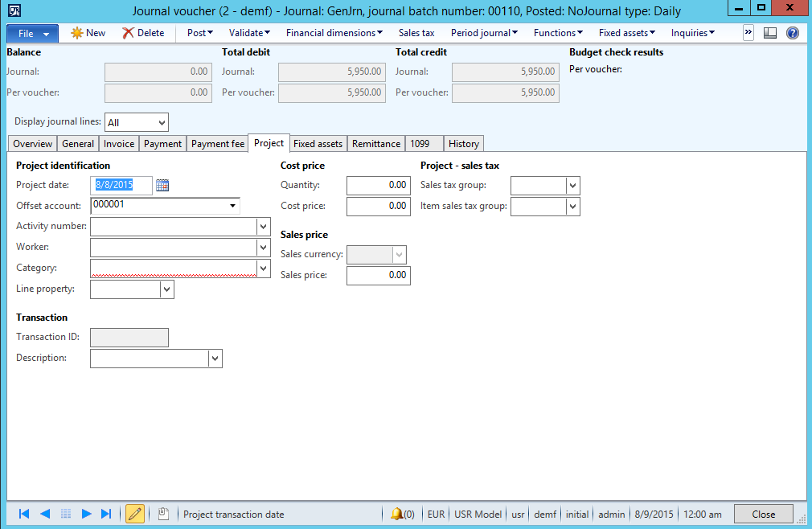Click the Close button
Image resolution: width=812 pixels, height=529 pixels.
point(763,515)
